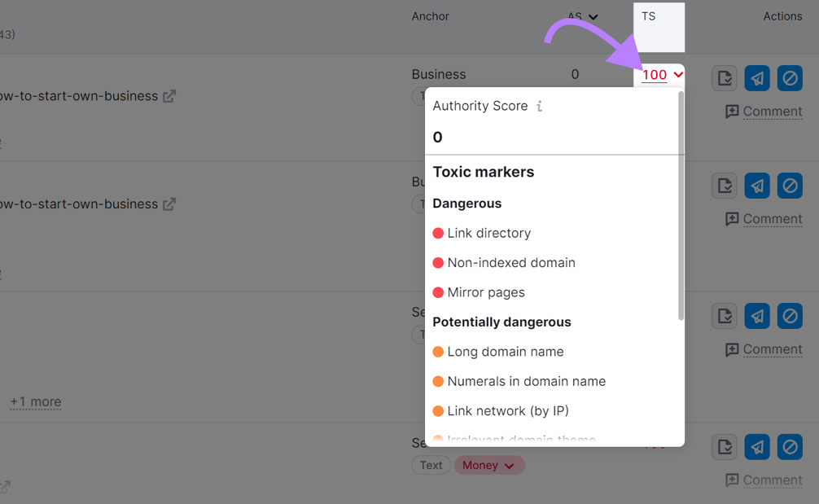819x504 pixels.
Task: Click the paper plane icon on the second row
Action: click(756, 185)
